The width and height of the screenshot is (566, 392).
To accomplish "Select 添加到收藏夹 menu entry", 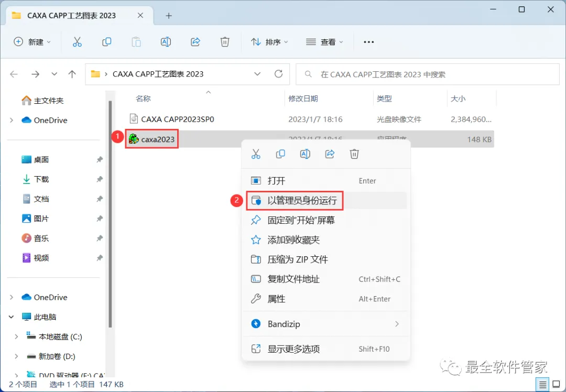I will pyautogui.click(x=326, y=239).
